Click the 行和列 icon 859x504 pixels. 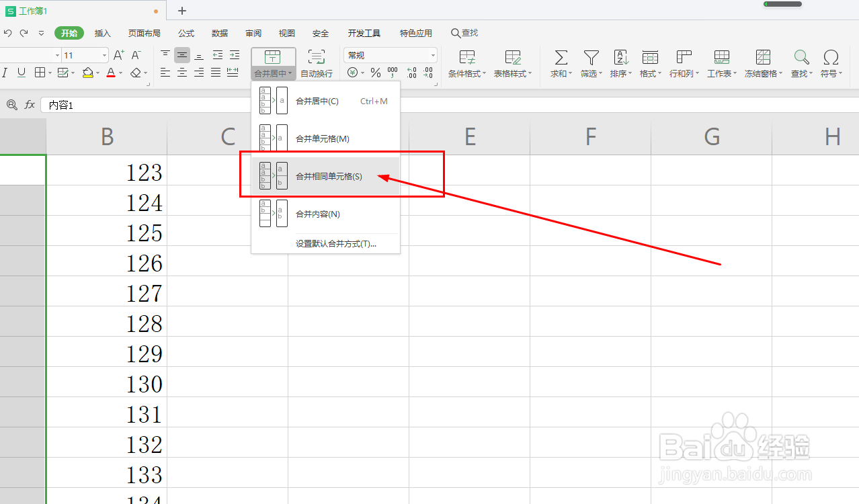click(x=684, y=57)
